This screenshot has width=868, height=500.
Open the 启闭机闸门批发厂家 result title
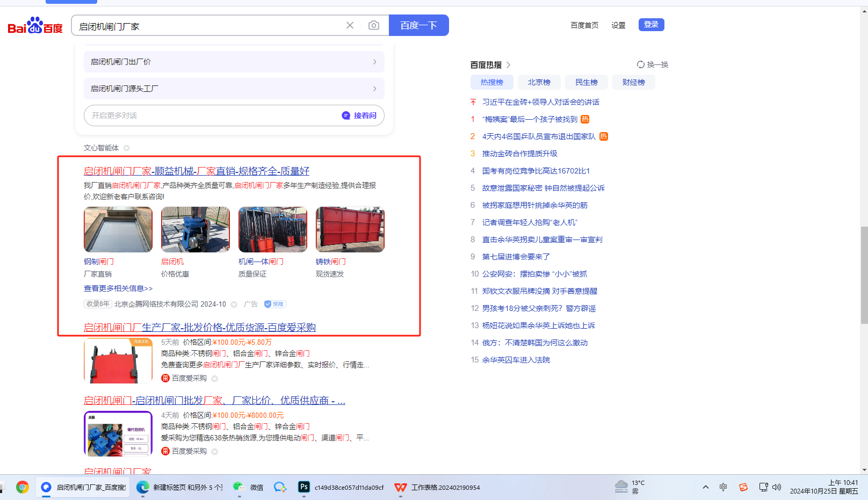click(214, 400)
